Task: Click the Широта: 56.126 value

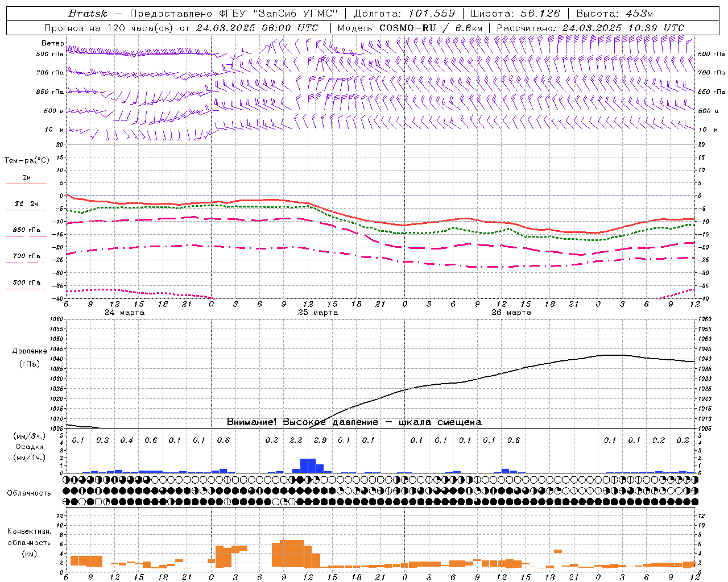Action: (515, 14)
